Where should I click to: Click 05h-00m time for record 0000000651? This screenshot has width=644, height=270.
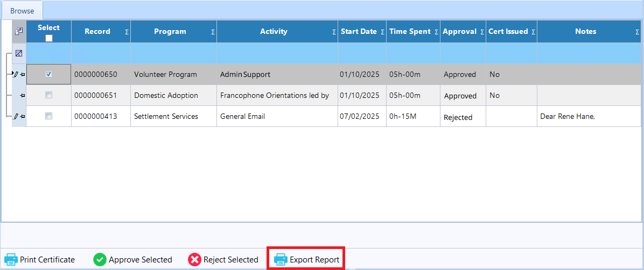coord(413,96)
